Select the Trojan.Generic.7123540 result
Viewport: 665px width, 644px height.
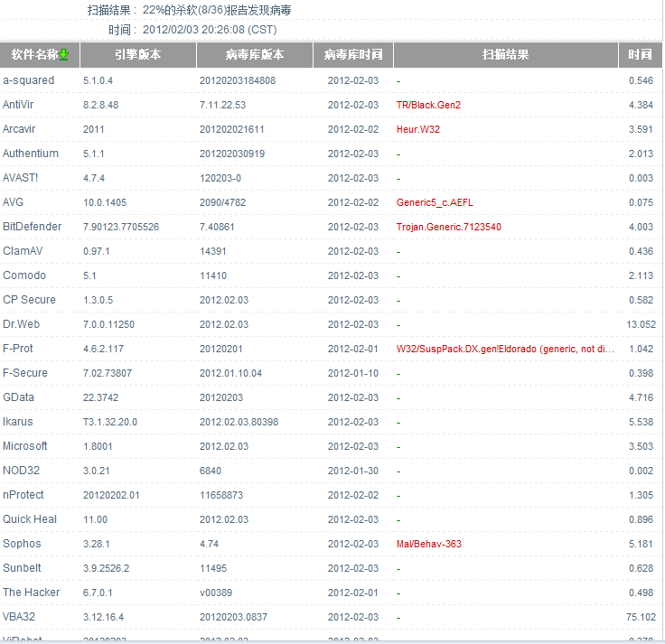[449, 227]
